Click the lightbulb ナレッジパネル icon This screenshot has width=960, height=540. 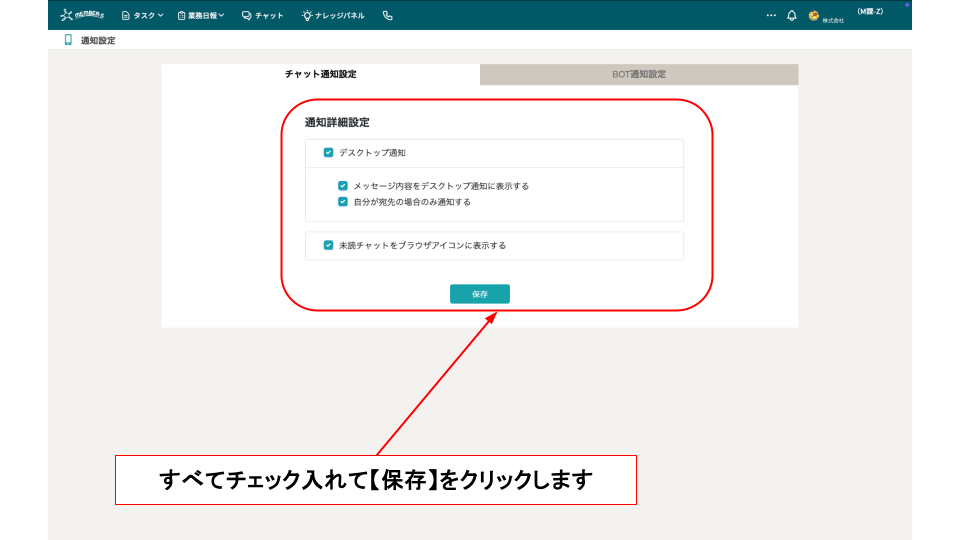click(307, 15)
